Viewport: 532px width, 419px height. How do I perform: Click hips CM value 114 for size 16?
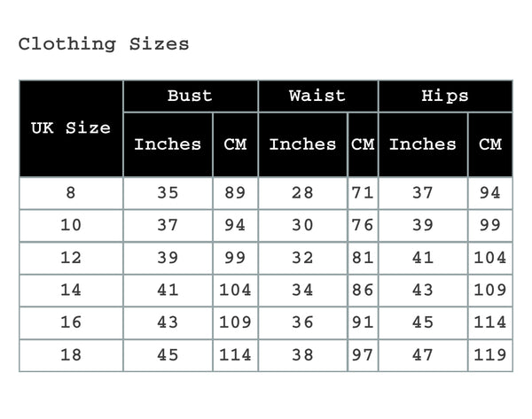489,322
